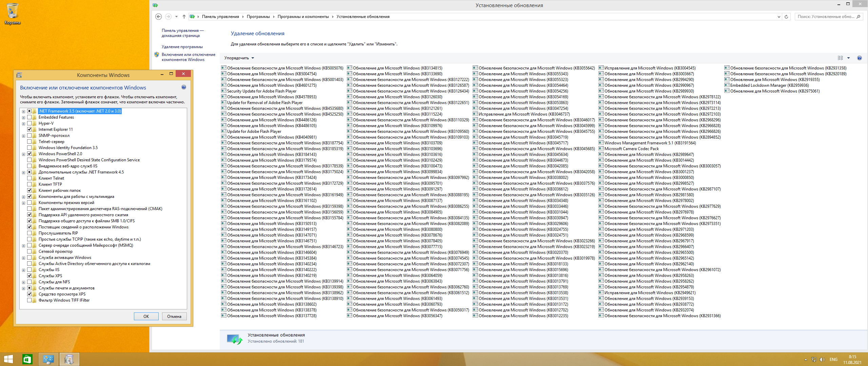Image resolution: width=868 pixels, height=366 pixels.
Task: Click Отмена in the Windows Components dialog
Action: pos(174,316)
